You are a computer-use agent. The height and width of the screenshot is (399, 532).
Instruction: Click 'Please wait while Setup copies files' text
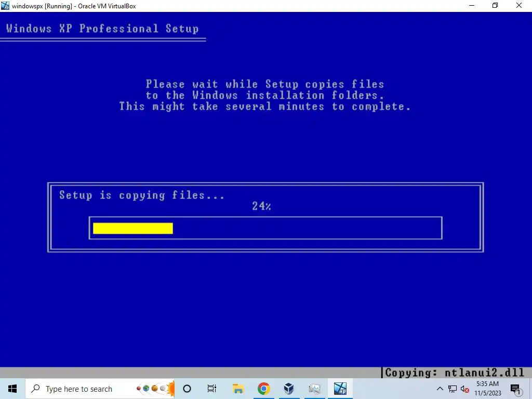[x=265, y=84]
